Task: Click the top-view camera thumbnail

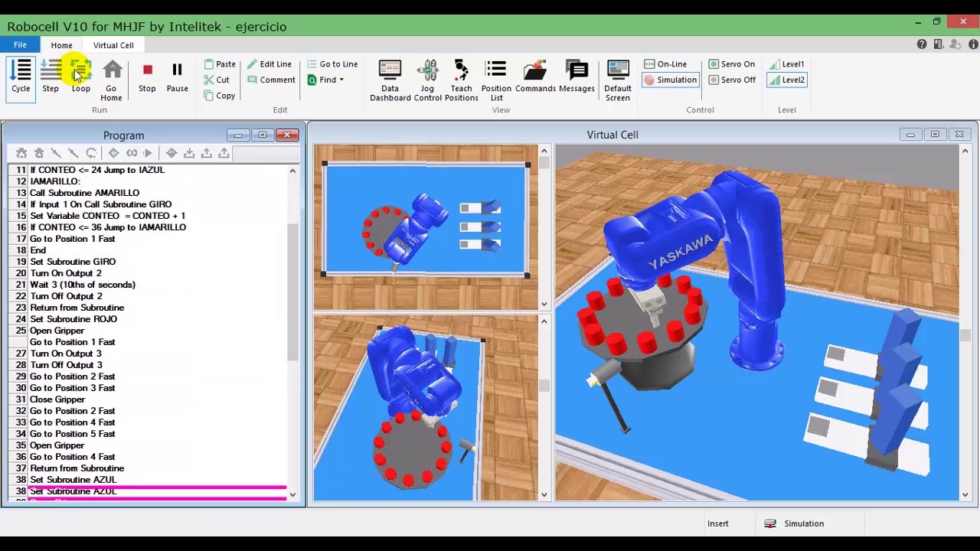Action: coord(426,227)
